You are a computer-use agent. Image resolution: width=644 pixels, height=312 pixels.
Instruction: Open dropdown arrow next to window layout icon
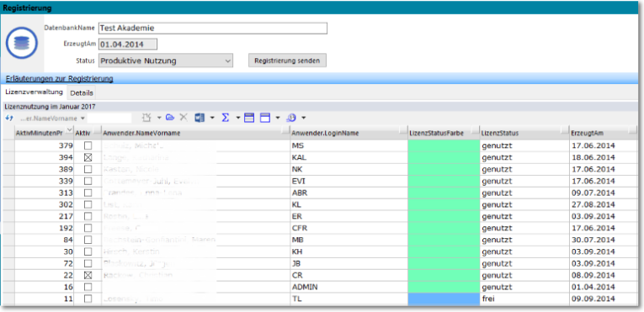(x=278, y=119)
